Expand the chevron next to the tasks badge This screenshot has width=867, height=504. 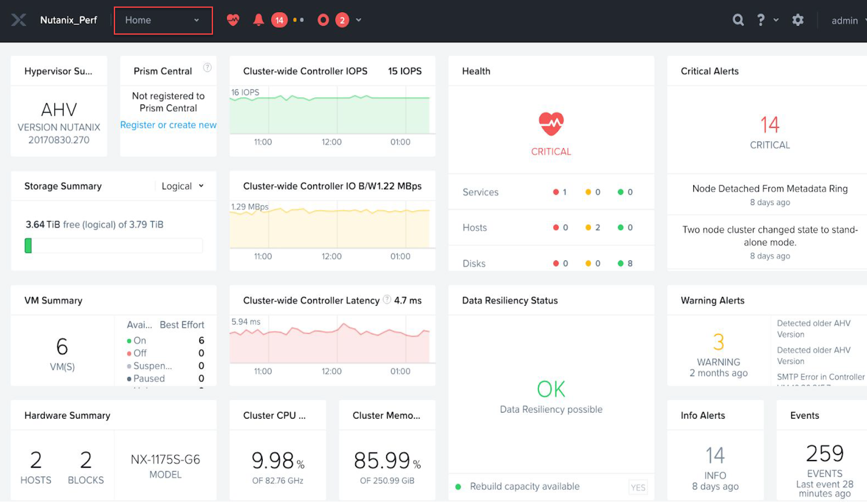click(x=358, y=20)
